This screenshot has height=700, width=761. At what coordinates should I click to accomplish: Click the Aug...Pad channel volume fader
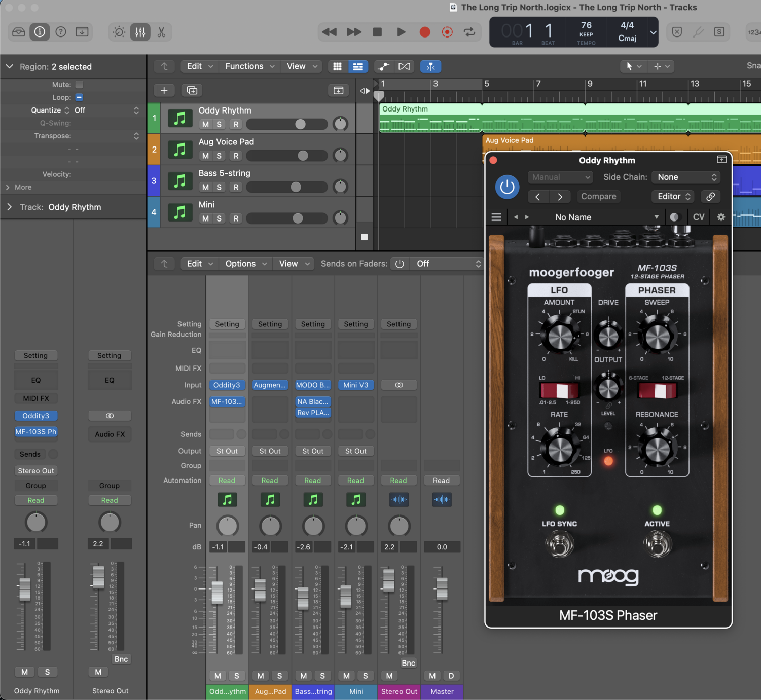click(260, 590)
